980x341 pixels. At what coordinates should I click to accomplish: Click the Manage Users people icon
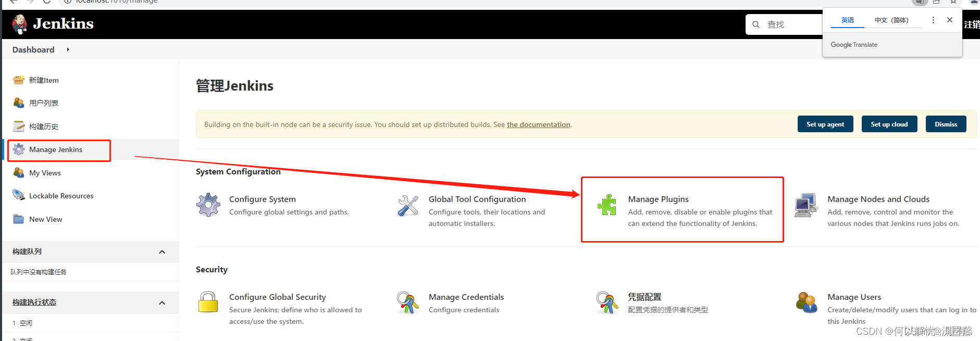[807, 302]
